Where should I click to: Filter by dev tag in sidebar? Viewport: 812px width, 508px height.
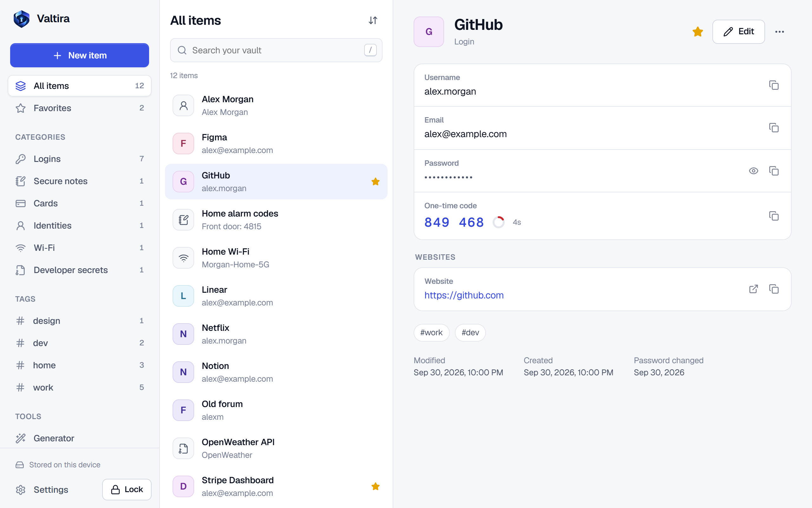80,343
